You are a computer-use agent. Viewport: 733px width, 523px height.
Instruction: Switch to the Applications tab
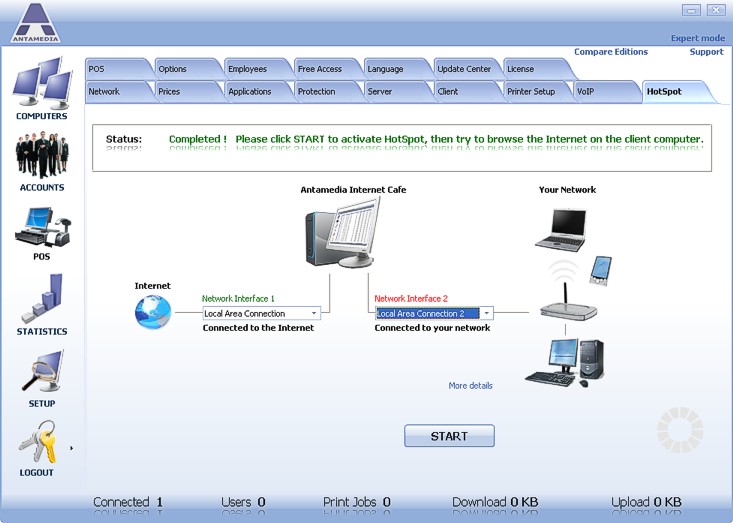pos(257,92)
